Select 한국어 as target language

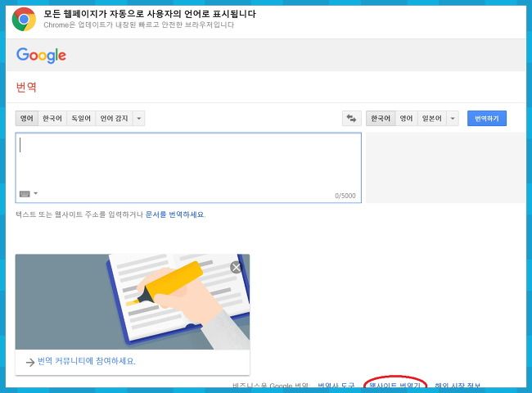pyautogui.click(x=381, y=119)
